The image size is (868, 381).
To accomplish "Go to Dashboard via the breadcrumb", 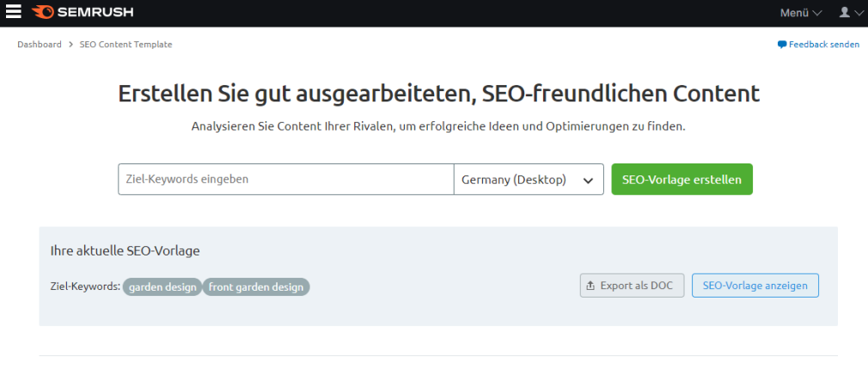I will [x=39, y=45].
